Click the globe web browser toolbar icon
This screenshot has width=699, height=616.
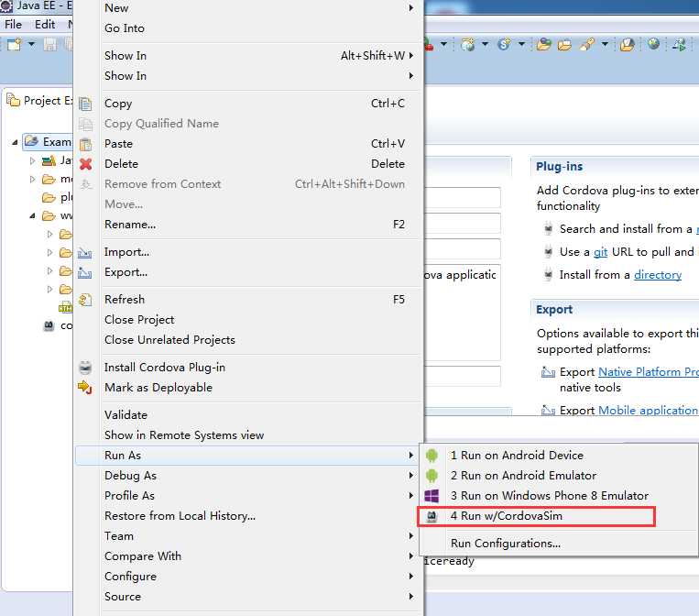653,44
